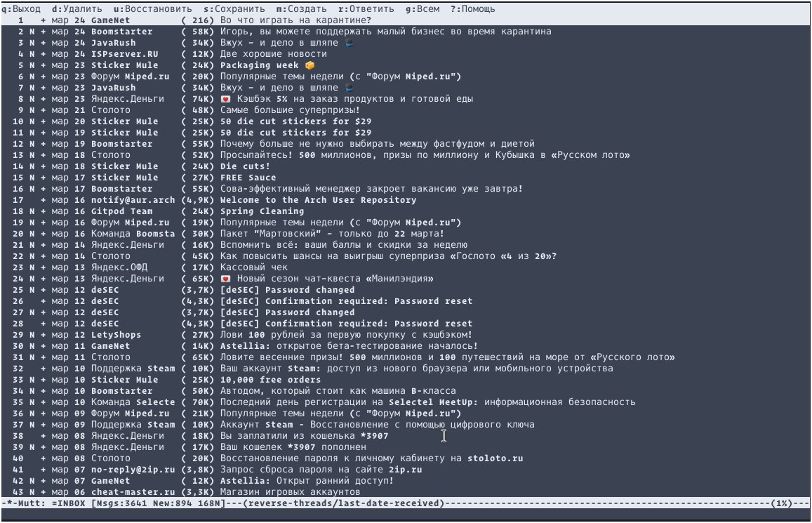Select message 36 from Форум Miped.ru
The image size is (812, 523).
point(406,413)
